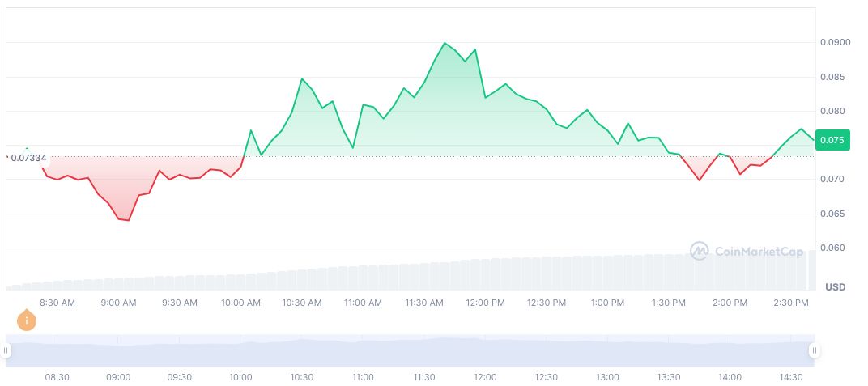Click the 12:00 PM time axis label

[485, 303]
